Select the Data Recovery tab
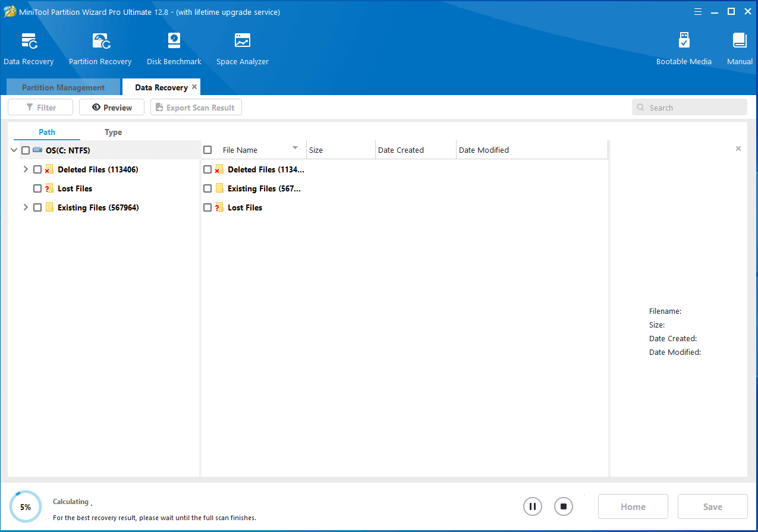758x532 pixels. (x=161, y=87)
